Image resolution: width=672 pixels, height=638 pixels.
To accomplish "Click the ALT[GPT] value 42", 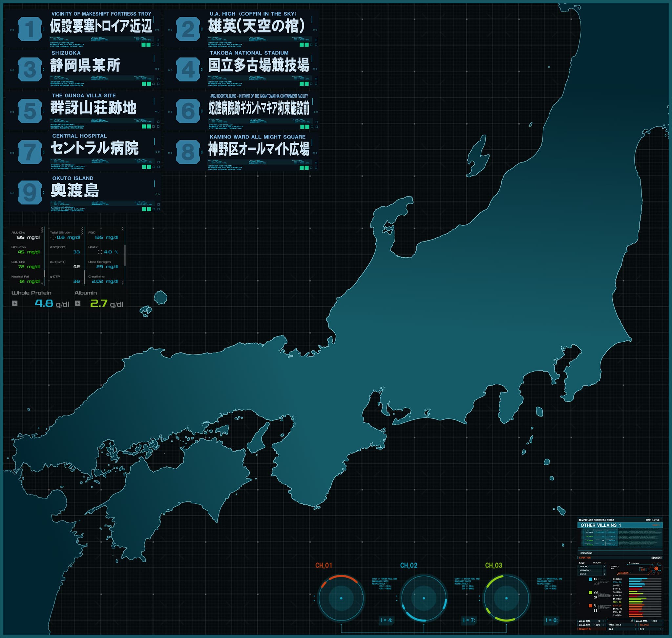I will point(76,266).
